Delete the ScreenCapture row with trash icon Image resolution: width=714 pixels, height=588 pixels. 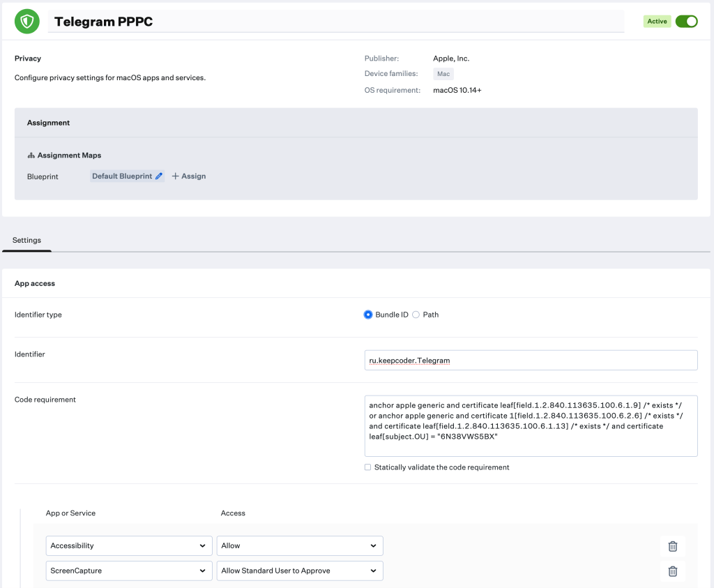tap(672, 571)
